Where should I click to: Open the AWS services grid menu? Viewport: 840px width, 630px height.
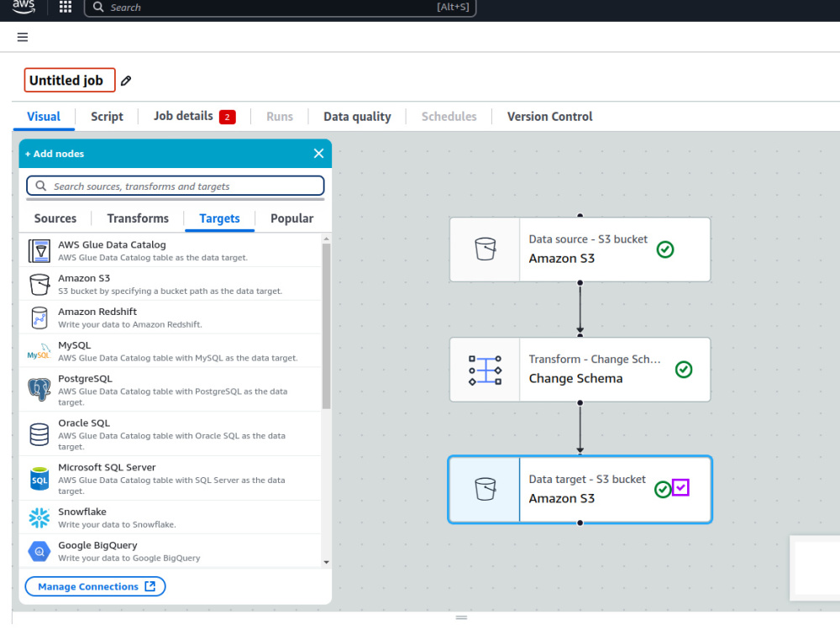[x=66, y=7]
